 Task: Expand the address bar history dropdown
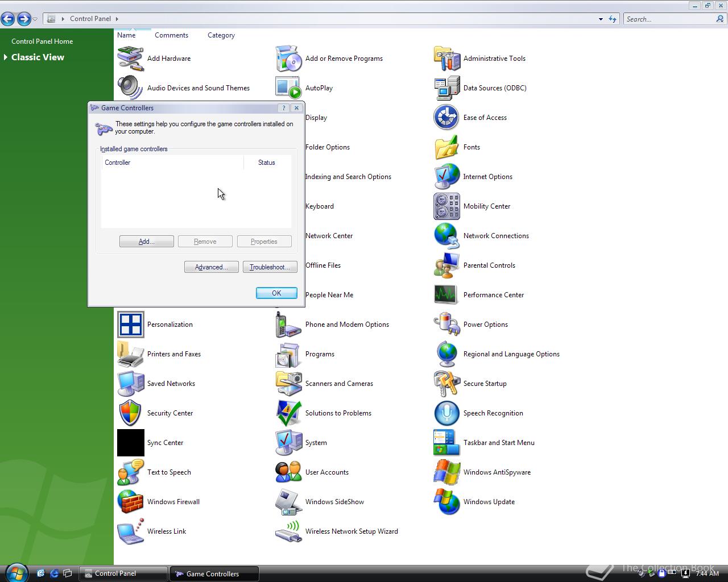click(601, 19)
